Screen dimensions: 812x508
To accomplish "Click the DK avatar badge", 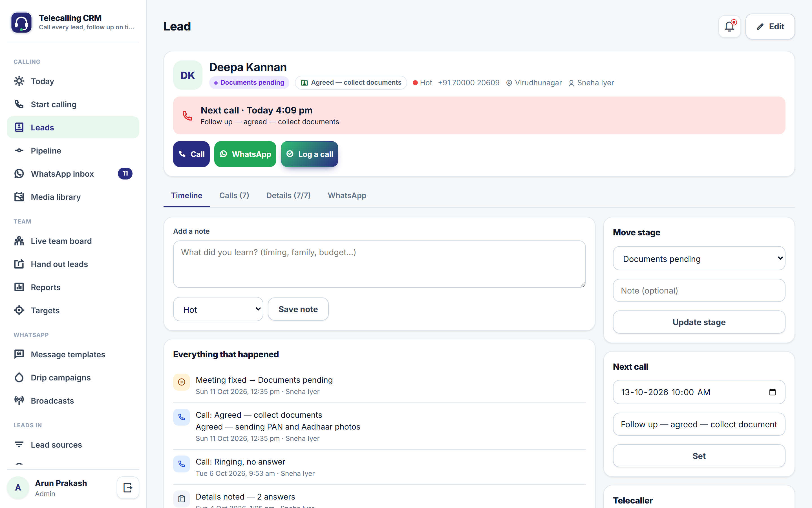I will click(x=187, y=75).
